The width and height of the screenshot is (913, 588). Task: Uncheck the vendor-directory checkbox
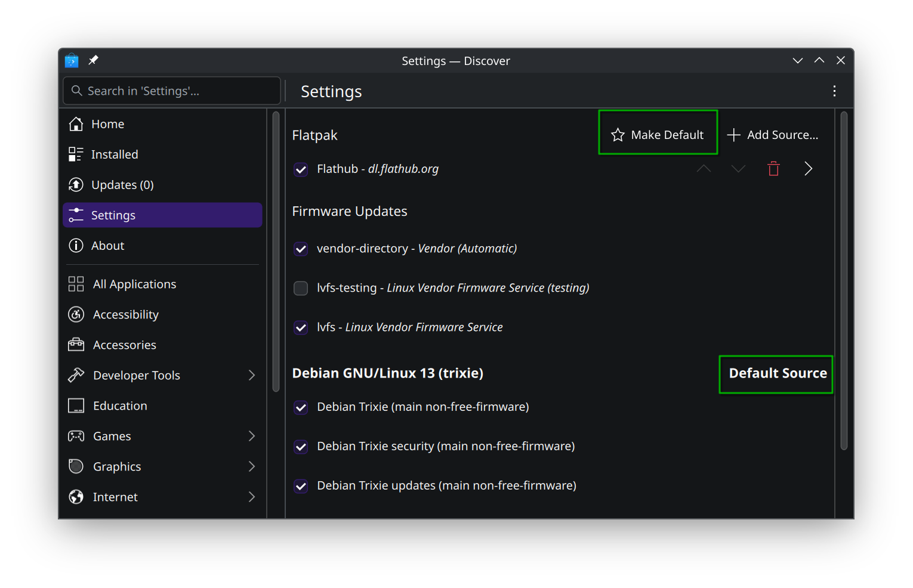click(x=301, y=249)
